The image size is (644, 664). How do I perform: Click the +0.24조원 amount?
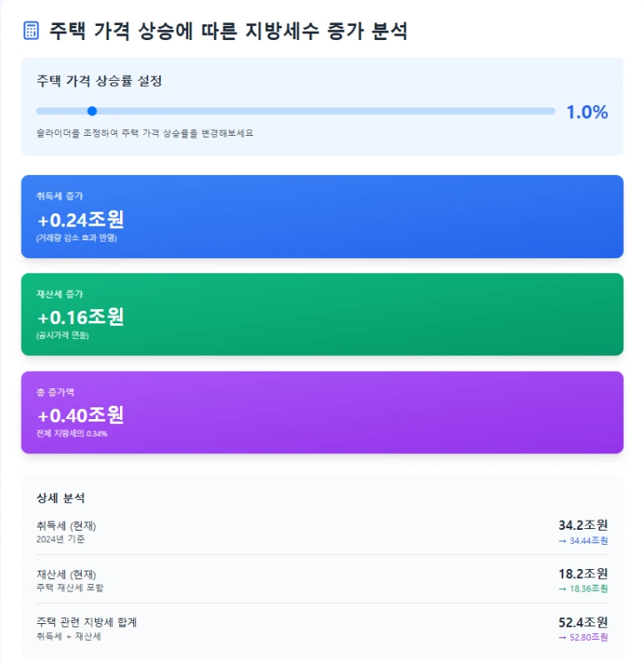[81, 220]
